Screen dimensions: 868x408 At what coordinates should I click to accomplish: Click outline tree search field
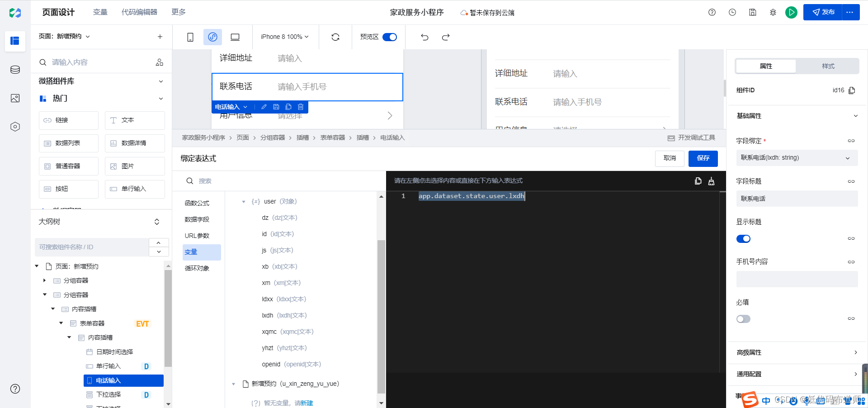tap(92, 247)
